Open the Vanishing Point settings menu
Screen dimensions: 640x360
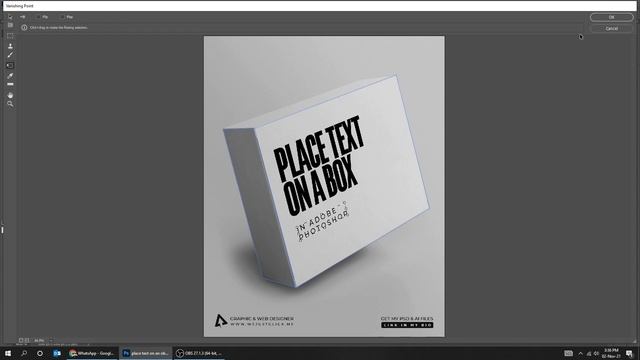click(x=23, y=17)
